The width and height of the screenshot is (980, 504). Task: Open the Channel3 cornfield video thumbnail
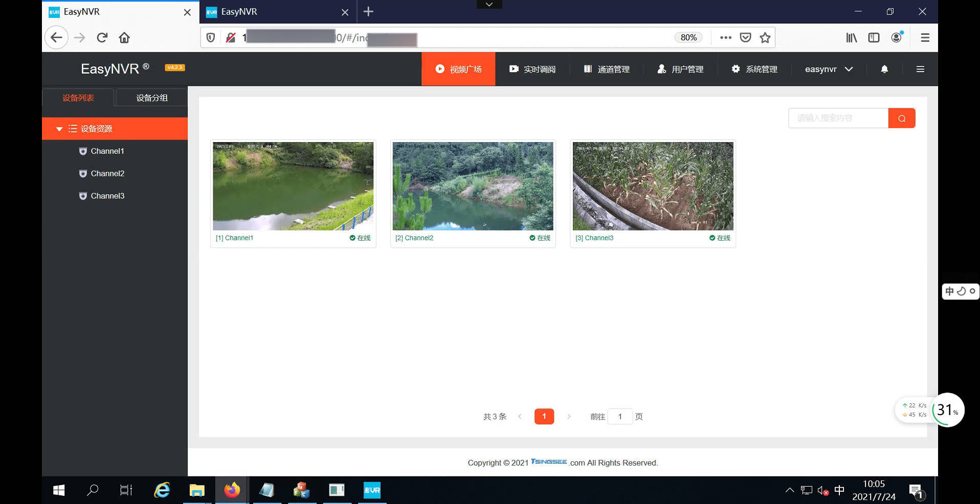[x=653, y=186]
